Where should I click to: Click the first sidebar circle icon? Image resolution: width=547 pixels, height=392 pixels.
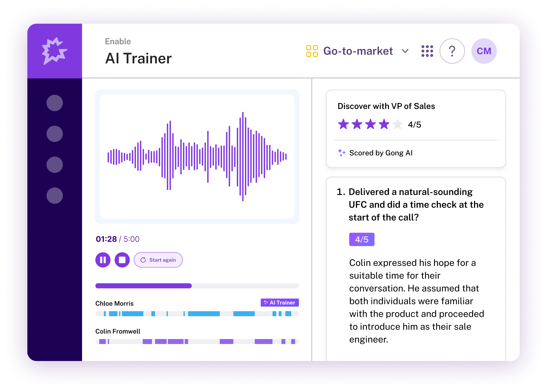click(x=55, y=103)
